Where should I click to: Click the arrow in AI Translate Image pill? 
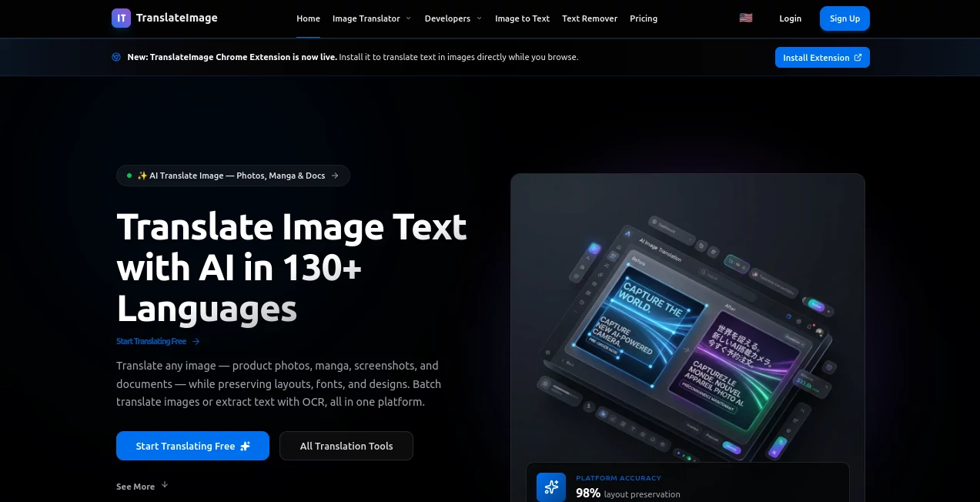click(x=335, y=176)
